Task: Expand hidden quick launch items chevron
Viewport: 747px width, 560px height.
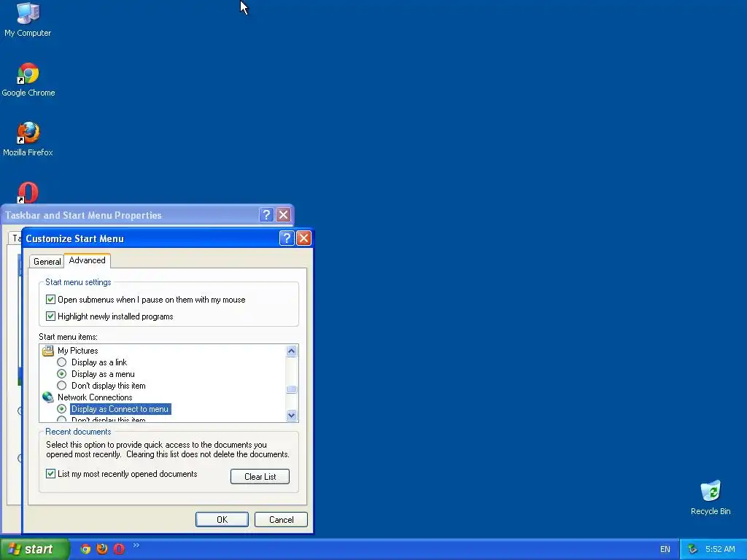Action: [136, 545]
